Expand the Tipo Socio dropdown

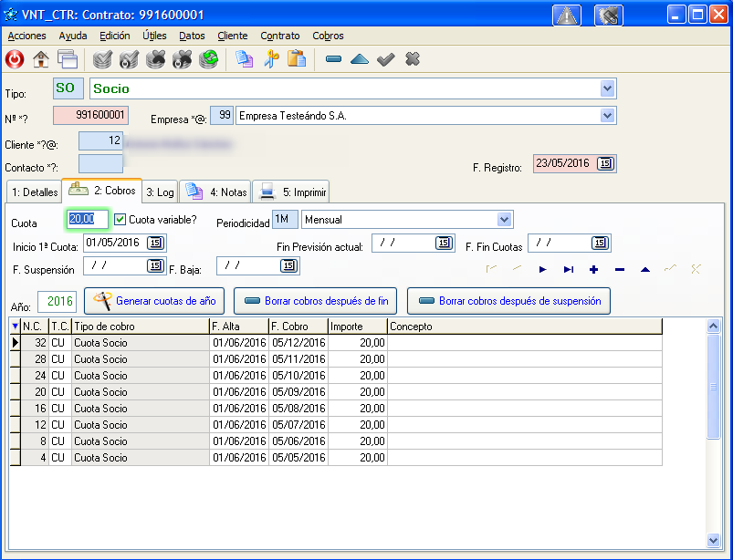tap(607, 88)
